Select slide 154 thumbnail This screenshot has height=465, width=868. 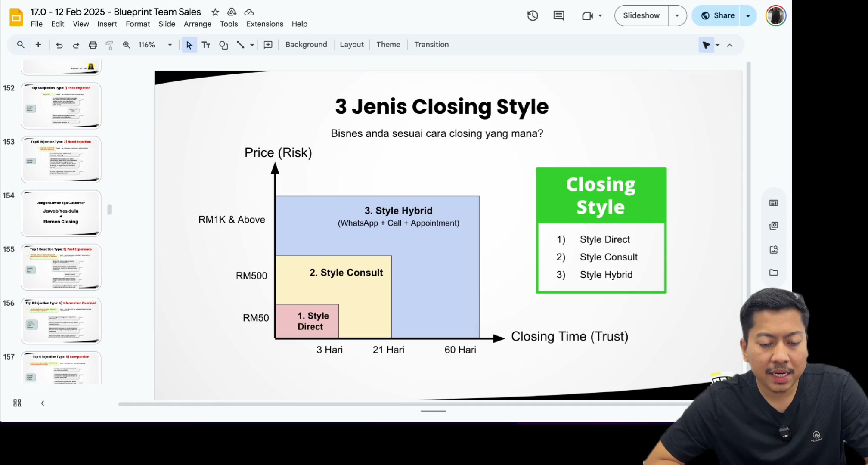(61, 214)
